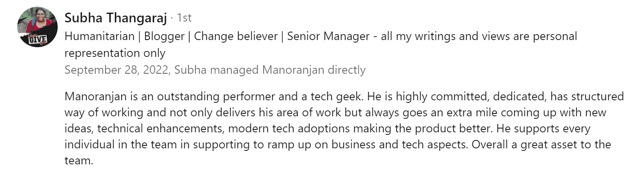Image resolution: width=644 pixels, height=177 pixels.
Task: Click the final word 'team.' of the recommendation
Action: click(x=78, y=161)
